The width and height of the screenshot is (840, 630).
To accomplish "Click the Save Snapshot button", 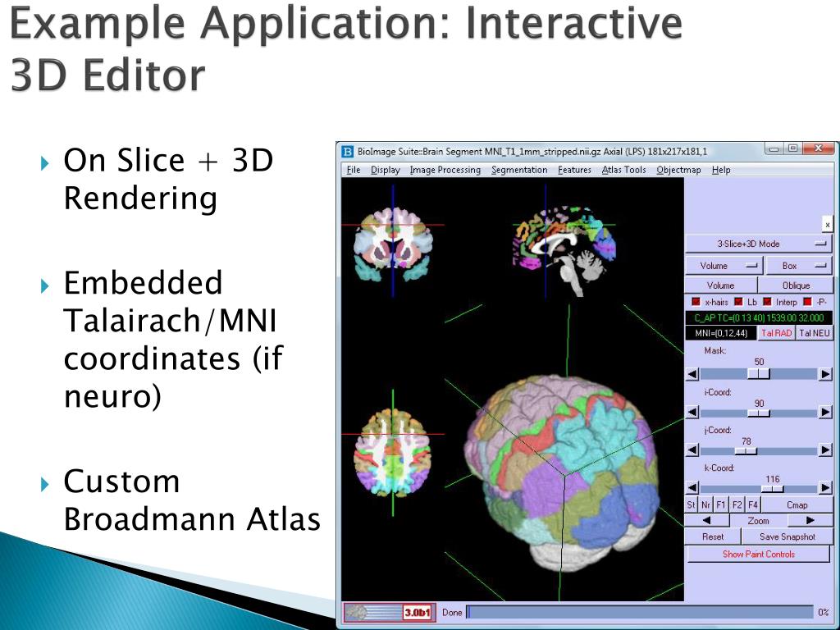I will click(787, 536).
